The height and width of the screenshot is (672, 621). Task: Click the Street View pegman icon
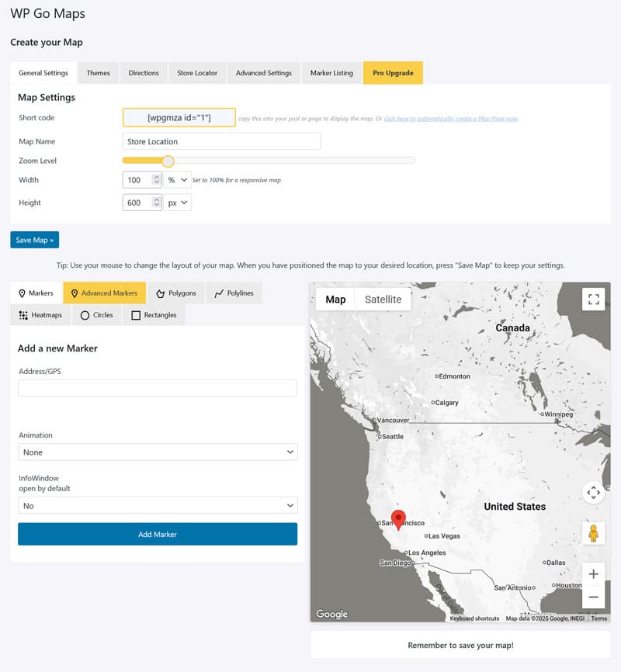(x=594, y=534)
